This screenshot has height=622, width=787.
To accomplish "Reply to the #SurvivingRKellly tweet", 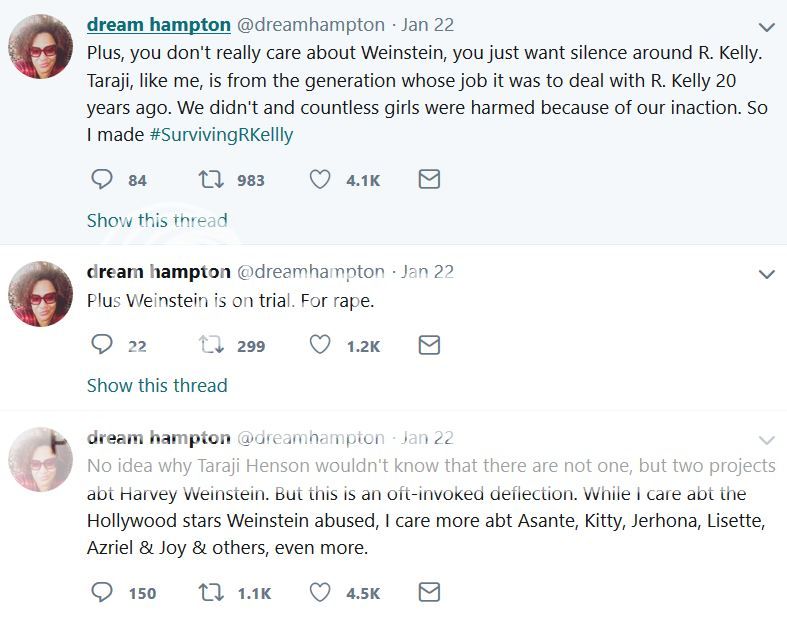I will pos(101,180).
